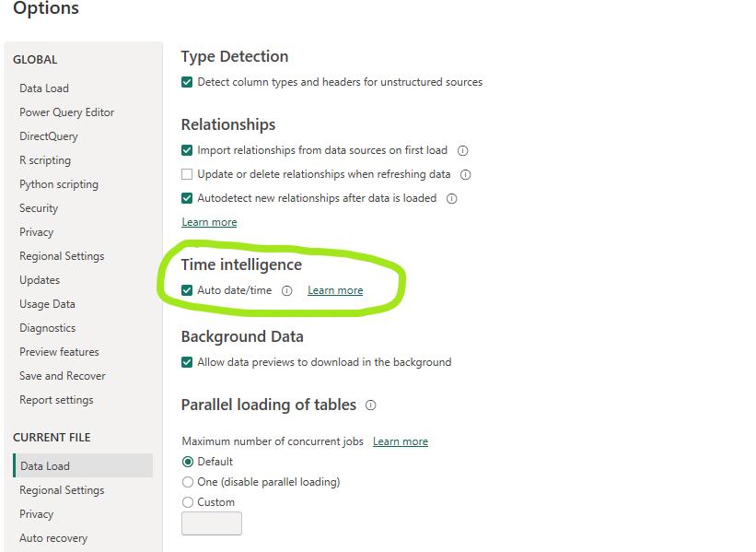
Task: Open Diagnostics settings page
Action: (x=47, y=328)
